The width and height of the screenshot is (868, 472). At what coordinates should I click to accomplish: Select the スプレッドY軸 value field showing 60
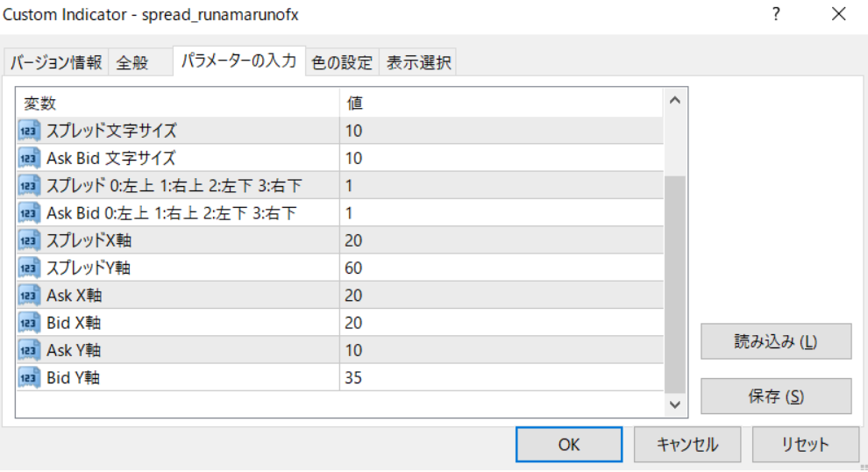(x=500, y=268)
